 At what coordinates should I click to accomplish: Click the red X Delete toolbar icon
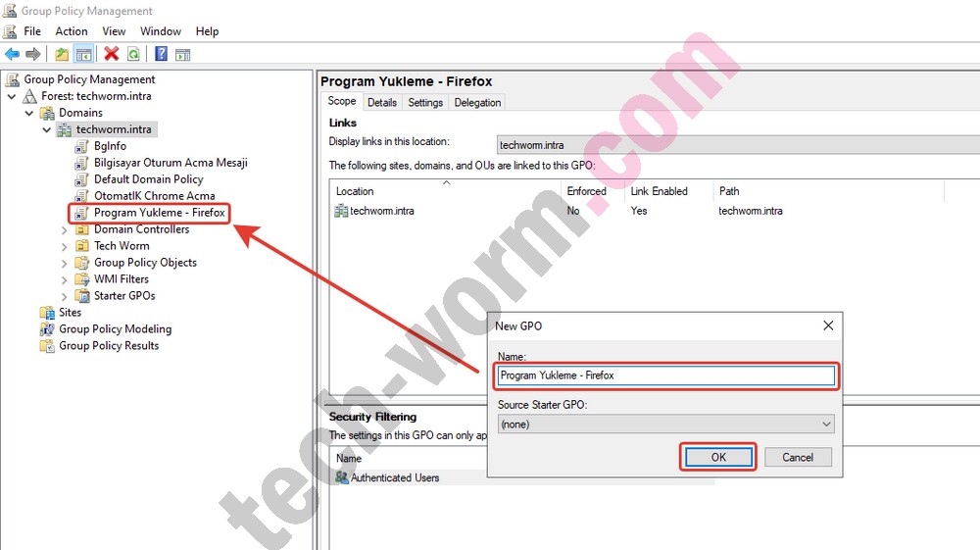(112, 54)
